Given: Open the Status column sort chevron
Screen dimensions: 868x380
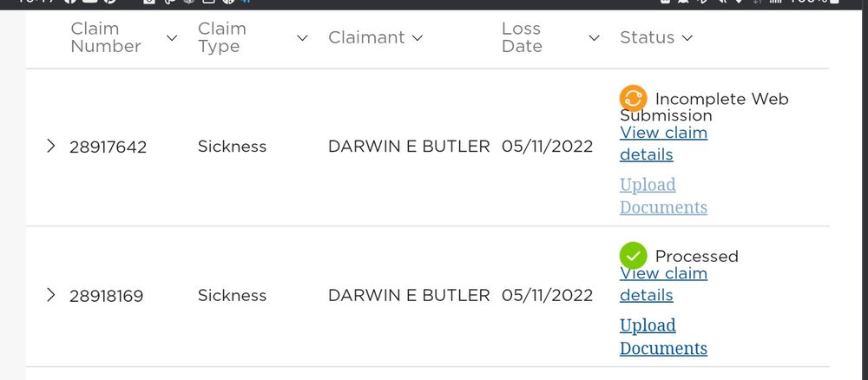Looking at the screenshot, I should [x=687, y=38].
